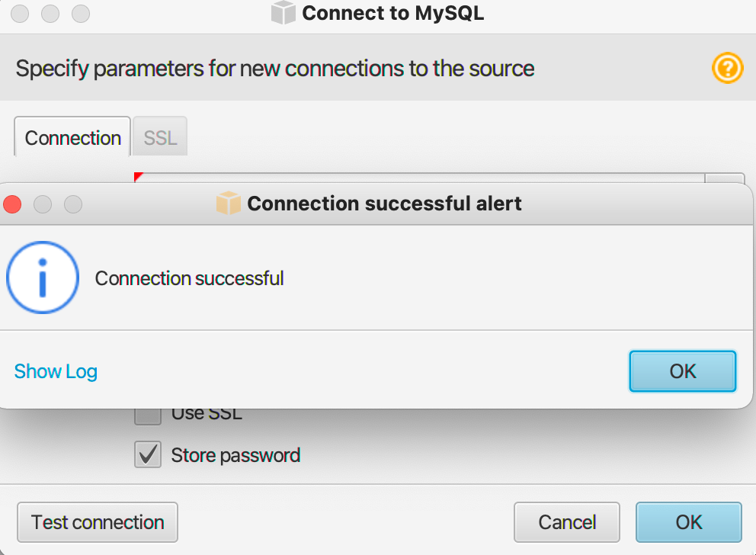Click the gray box icon beside Connect to MySQL
The width and height of the screenshot is (756, 555).
283,12
